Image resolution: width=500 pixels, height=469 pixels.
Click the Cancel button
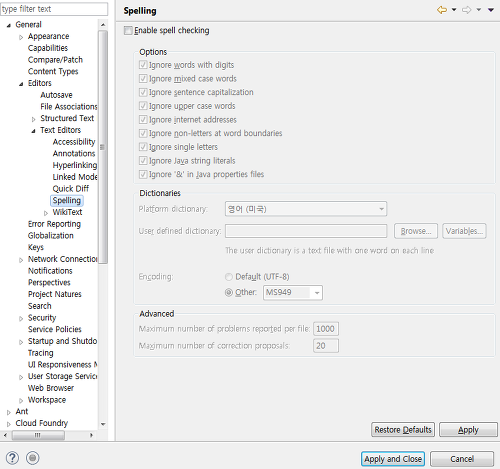pos(462,459)
